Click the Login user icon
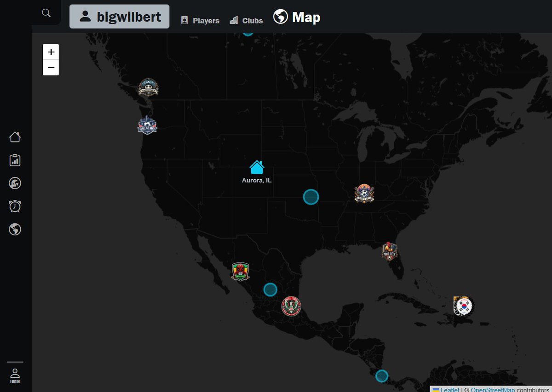 [x=15, y=376]
